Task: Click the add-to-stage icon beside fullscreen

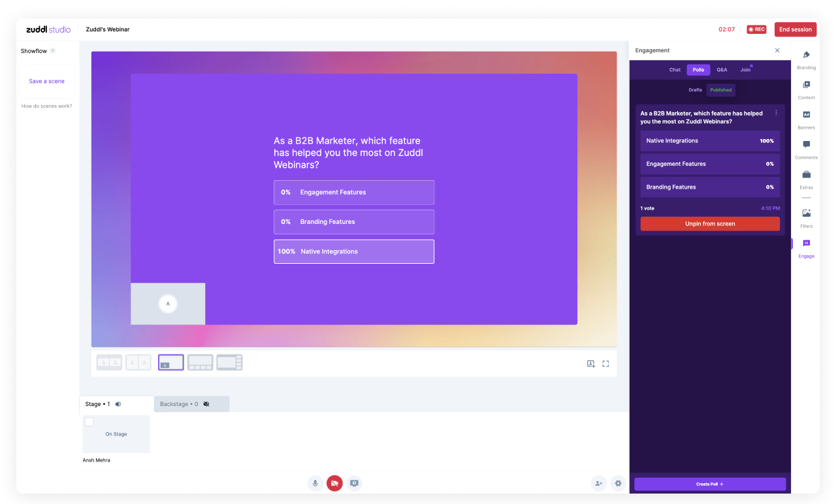Action: coord(590,364)
